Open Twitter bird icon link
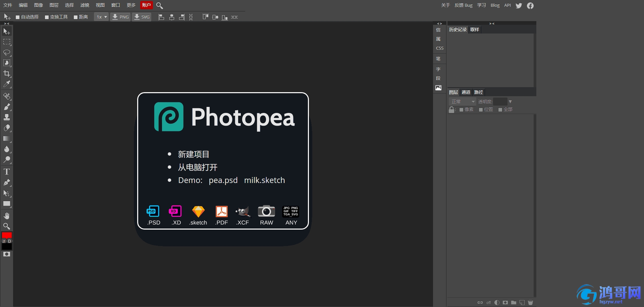 click(x=519, y=5)
